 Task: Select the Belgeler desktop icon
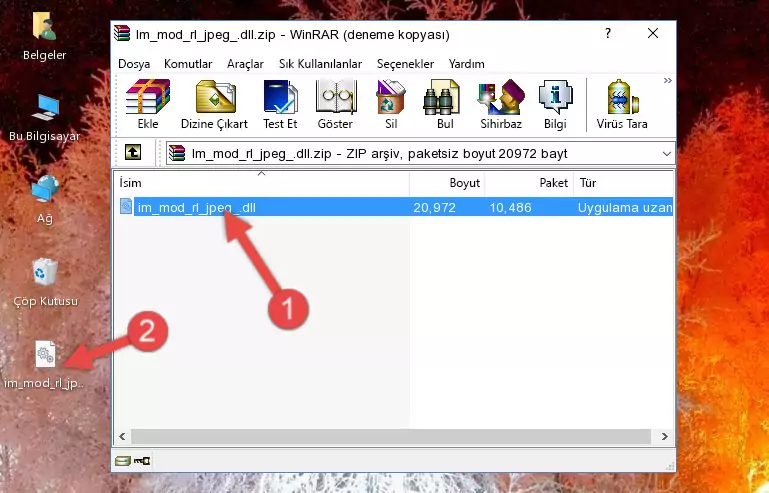point(45,36)
